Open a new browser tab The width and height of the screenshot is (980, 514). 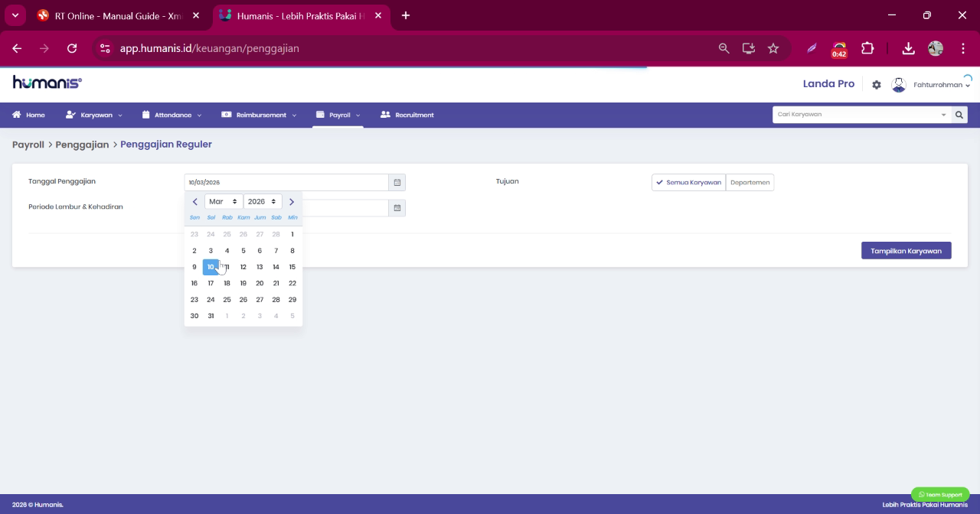(406, 15)
